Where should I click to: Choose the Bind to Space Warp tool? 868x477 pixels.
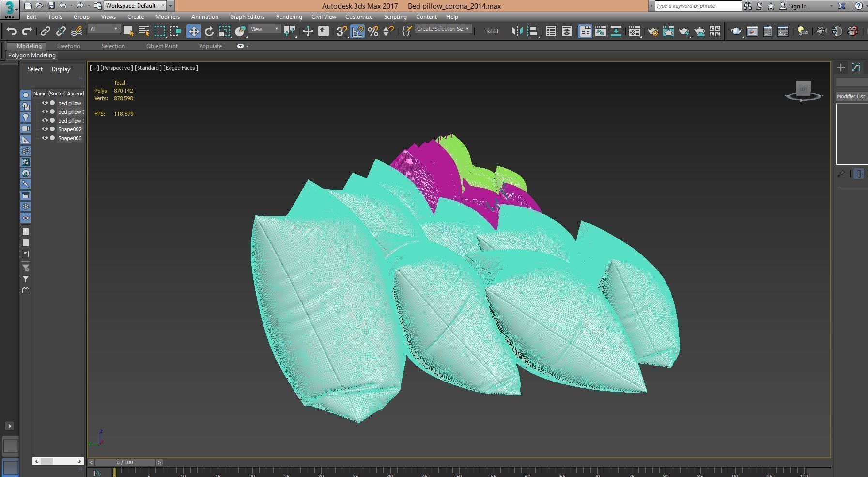coord(77,32)
